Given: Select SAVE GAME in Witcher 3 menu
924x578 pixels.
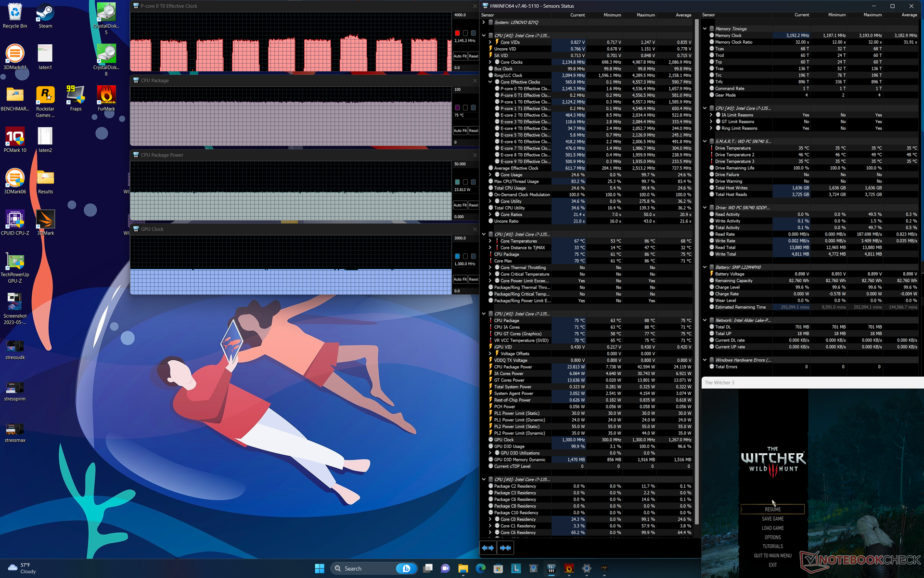Looking at the screenshot, I should point(772,519).
